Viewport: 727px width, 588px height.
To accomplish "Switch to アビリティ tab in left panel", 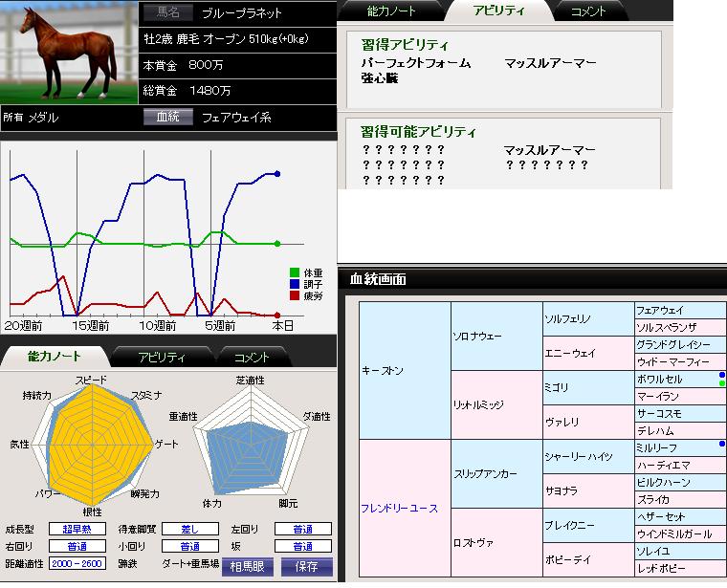I will tap(162, 358).
